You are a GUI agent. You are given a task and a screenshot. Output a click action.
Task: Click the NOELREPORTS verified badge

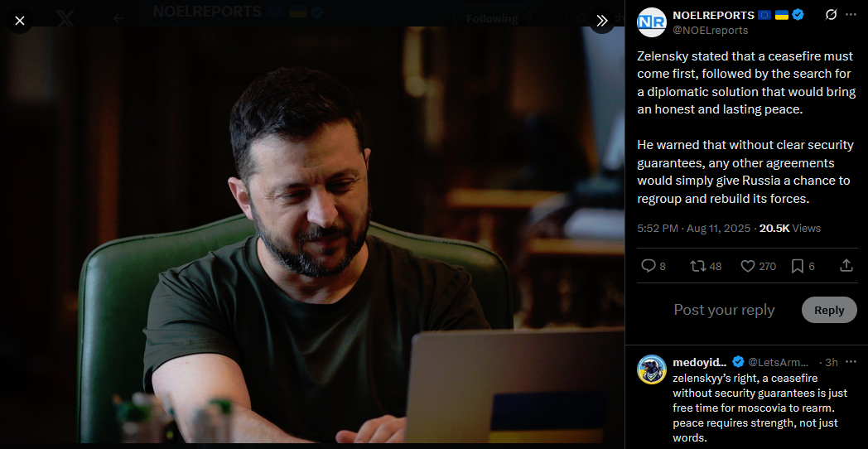[x=798, y=15]
